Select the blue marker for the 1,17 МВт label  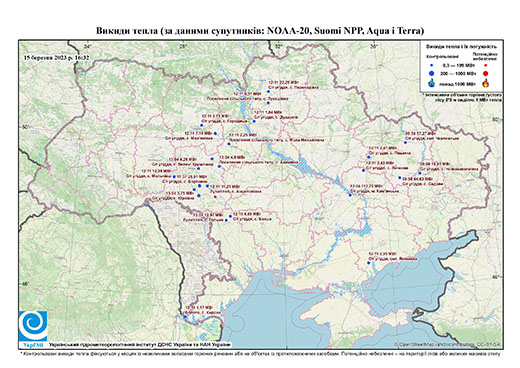point(185,317)
